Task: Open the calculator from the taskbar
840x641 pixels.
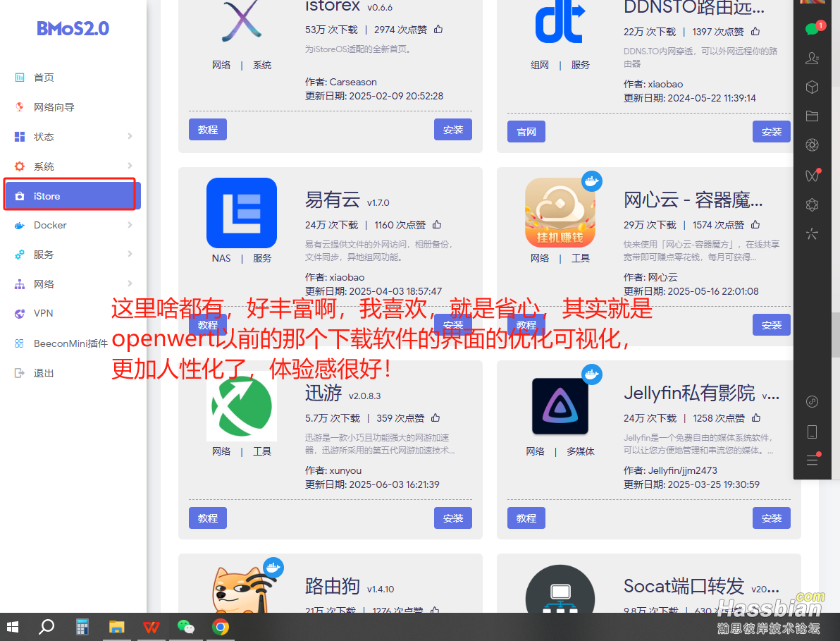Action: tap(82, 627)
